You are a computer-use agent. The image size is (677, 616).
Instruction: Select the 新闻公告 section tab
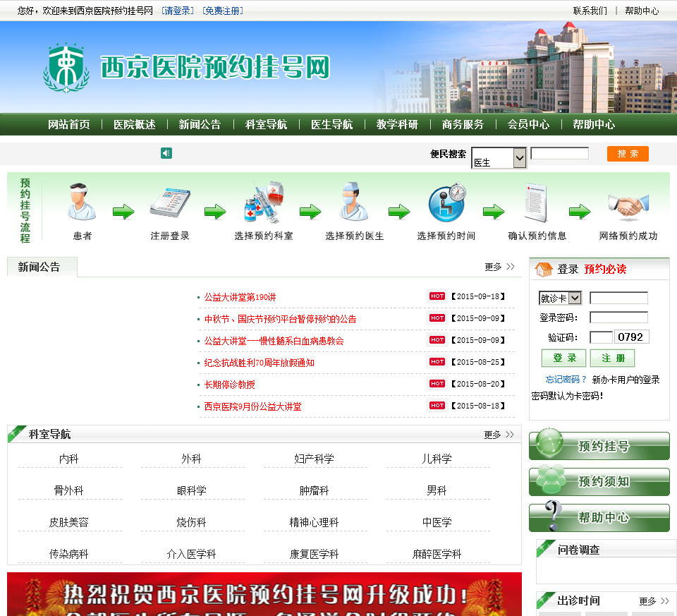(x=42, y=267)
